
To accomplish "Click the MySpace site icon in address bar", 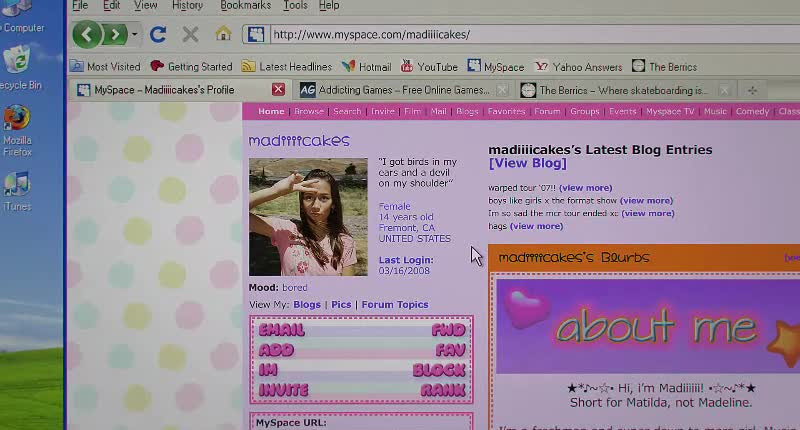I will (256, 35).
